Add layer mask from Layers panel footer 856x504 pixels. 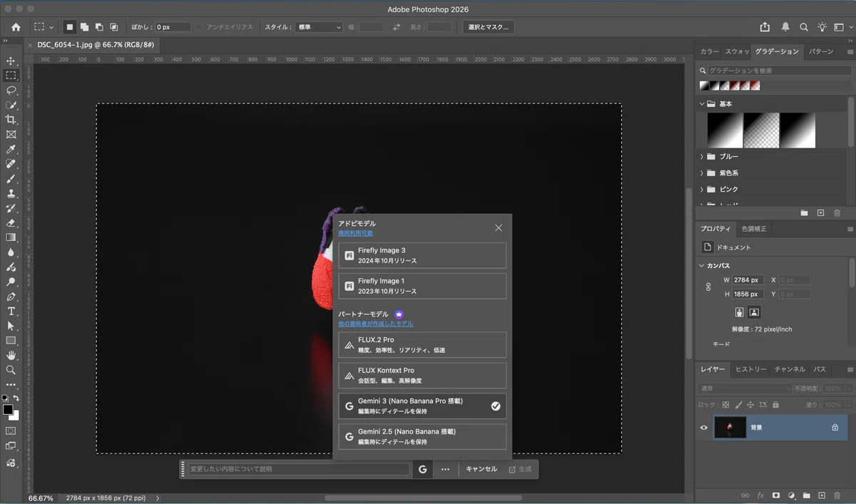click(x=775, y=495)
